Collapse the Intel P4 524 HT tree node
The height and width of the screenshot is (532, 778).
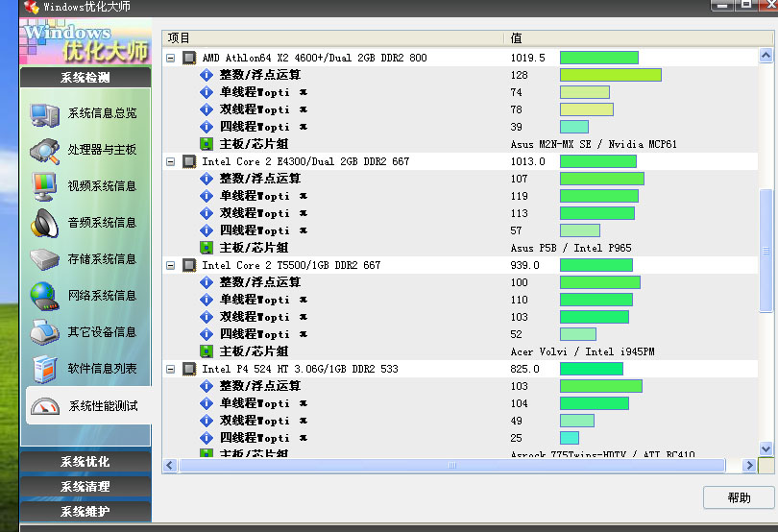click(x=171, y=369)
